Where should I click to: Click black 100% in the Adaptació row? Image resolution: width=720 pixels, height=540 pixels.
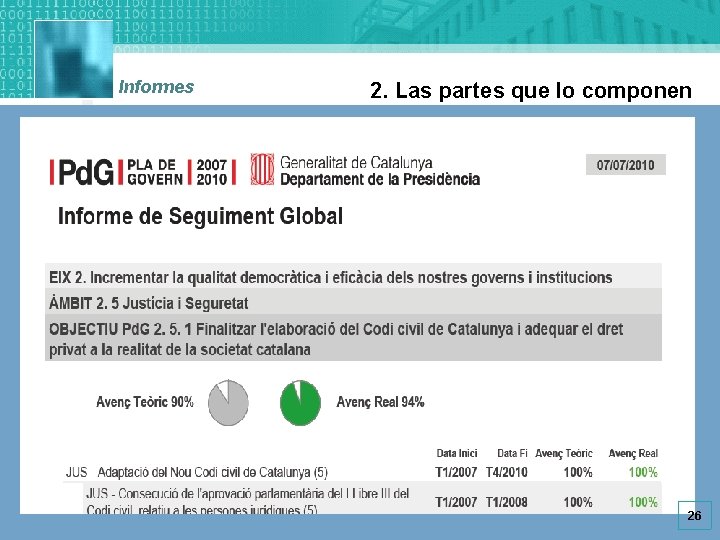click(x=578, y=472)
